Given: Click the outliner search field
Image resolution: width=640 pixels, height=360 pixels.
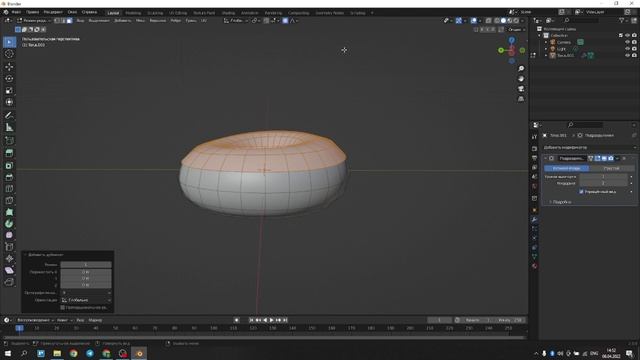Looking at the screenshot, I should coord(582,20).
